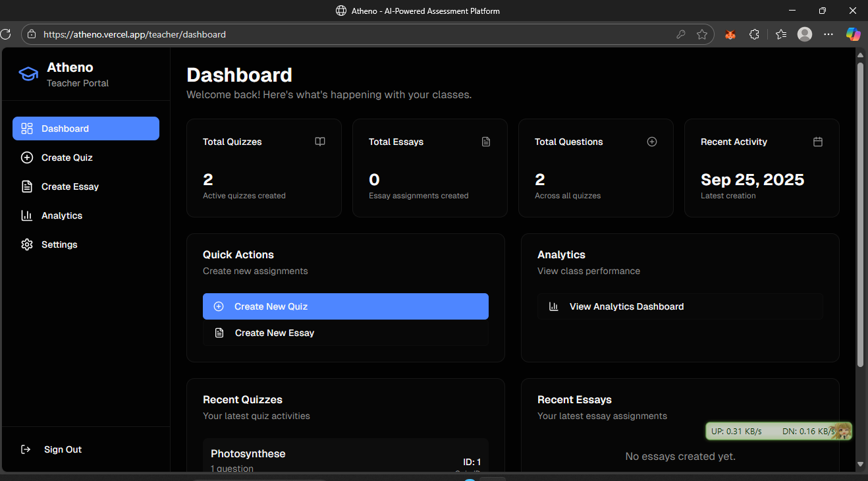Click the "View class performance" subtitle

589,271
